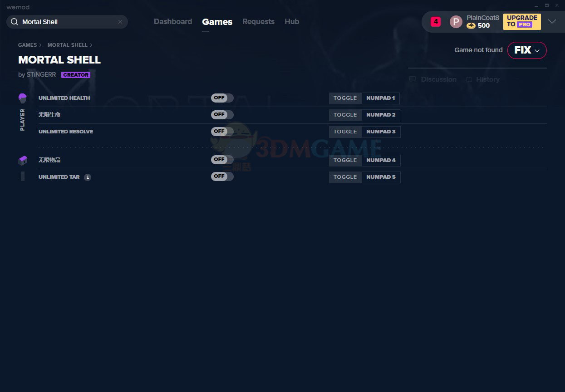Change the NUMPAD 1 hotkey binding

(x=380, y=98)
